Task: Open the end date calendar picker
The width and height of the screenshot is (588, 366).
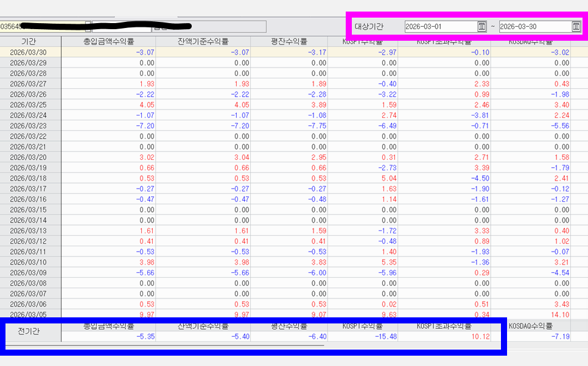Action: 576,27
